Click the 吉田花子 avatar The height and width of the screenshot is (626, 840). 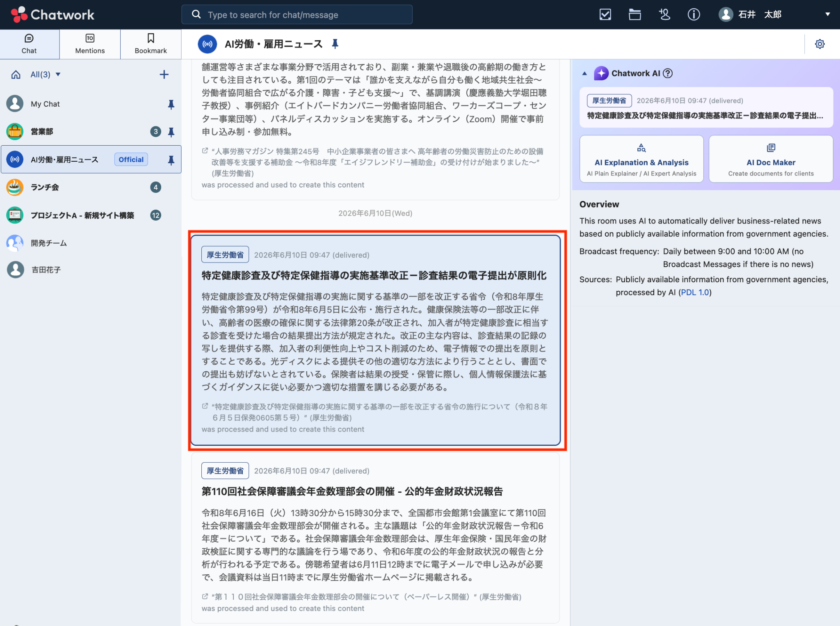click(15, 270)
